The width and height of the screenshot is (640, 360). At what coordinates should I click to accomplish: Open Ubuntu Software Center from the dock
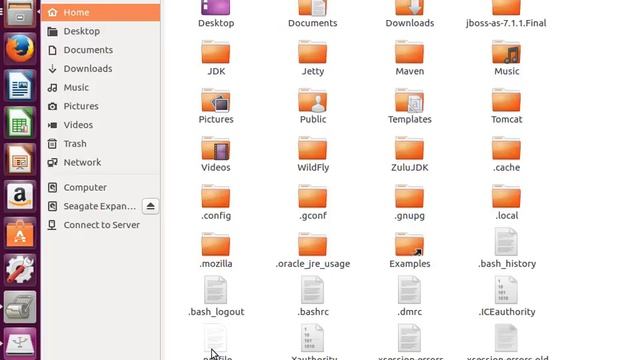pyautogui.click(x=20, y=233)
